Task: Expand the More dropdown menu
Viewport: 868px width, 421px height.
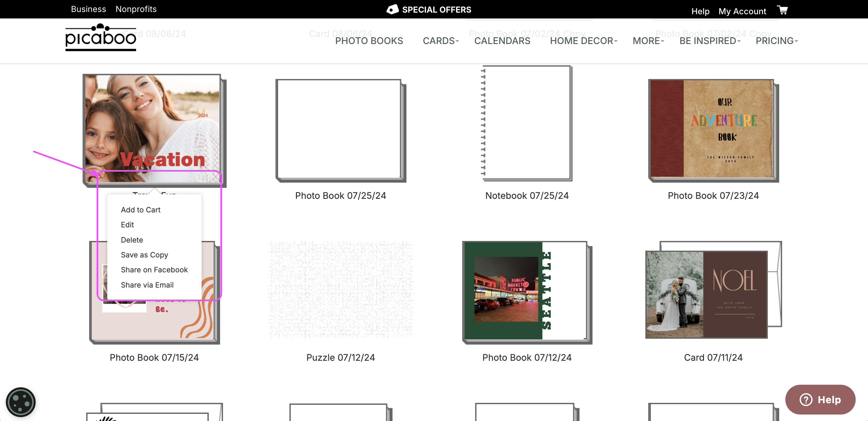Action: (648, 41)
